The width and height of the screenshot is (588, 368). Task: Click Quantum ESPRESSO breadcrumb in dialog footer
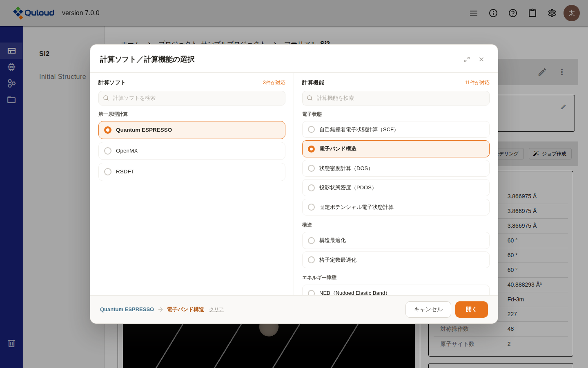[x=127, y=310]
